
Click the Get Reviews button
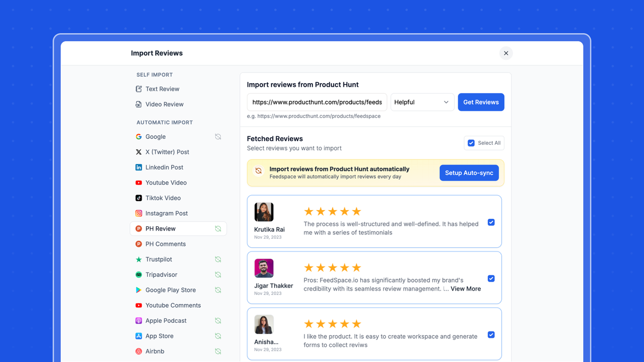click(x=481, y=102)
